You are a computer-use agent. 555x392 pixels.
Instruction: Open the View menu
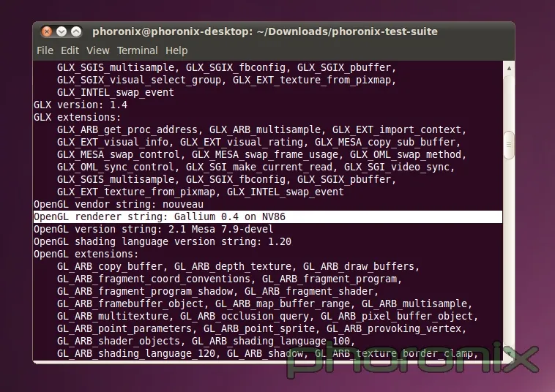tap(98, 50)
